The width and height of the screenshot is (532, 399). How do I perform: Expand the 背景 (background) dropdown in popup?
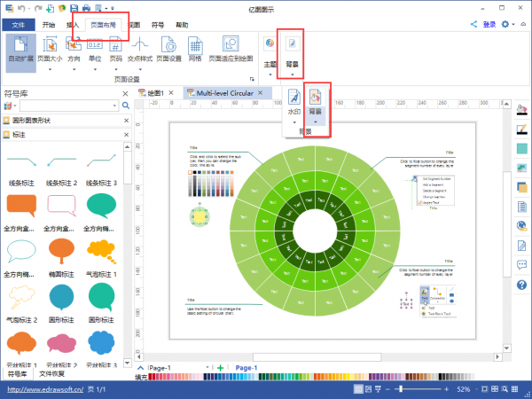316,121
